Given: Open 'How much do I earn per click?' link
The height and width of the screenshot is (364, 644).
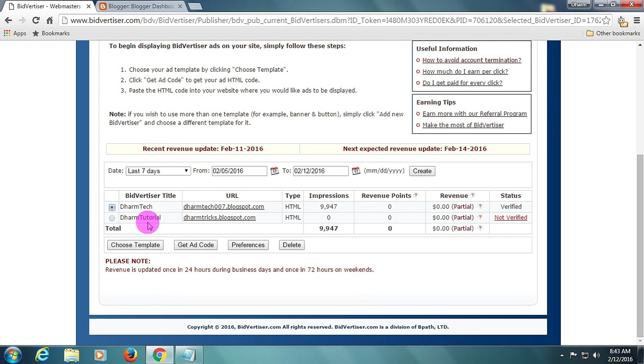Looking at the screenshot, I should tap(465, 71).
